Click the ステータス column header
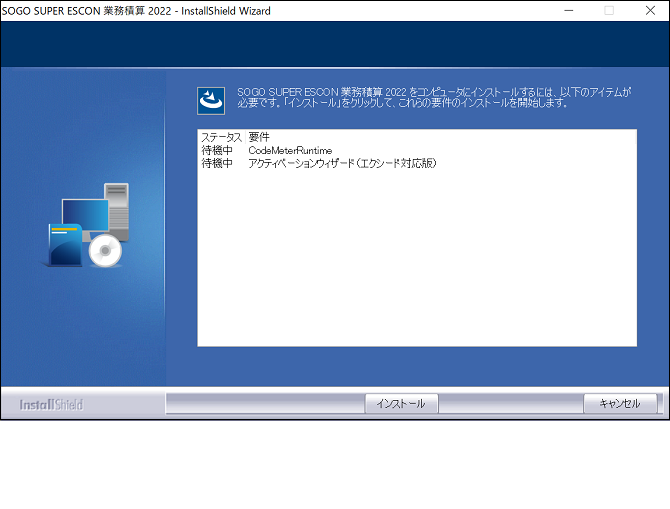 [x=221, y=137]
